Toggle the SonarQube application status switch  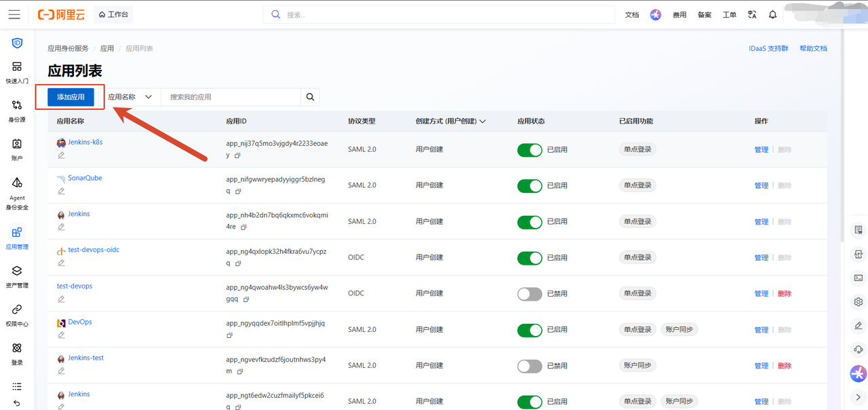point(530,185)
